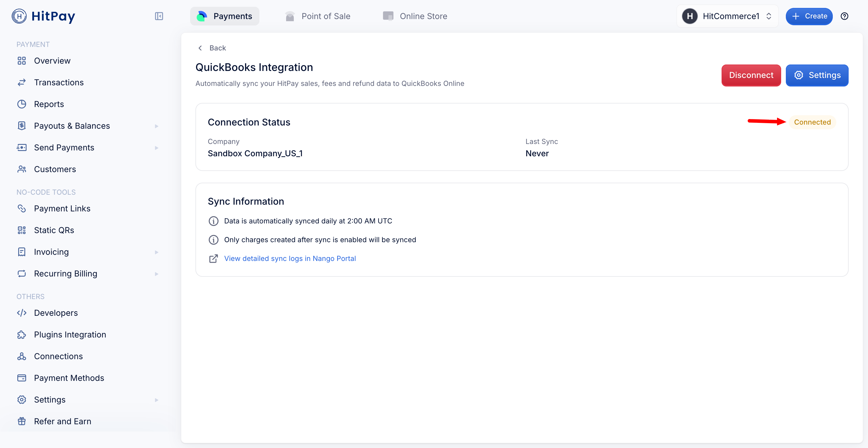View detailed sync logs in Nango Portal
868x448 pixels.
290,259
